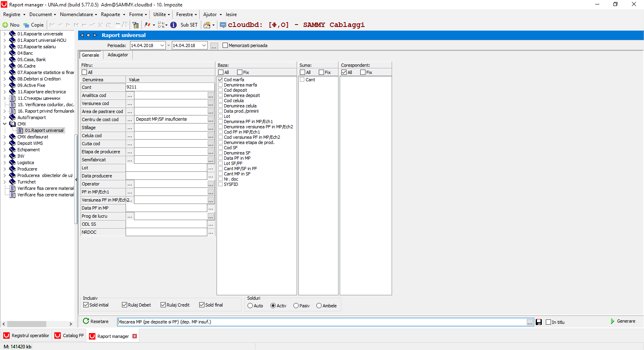The image size is (644, 350).
Task: Click the chat bubble icon before cloudbd
Action: [x=223, y=25]
